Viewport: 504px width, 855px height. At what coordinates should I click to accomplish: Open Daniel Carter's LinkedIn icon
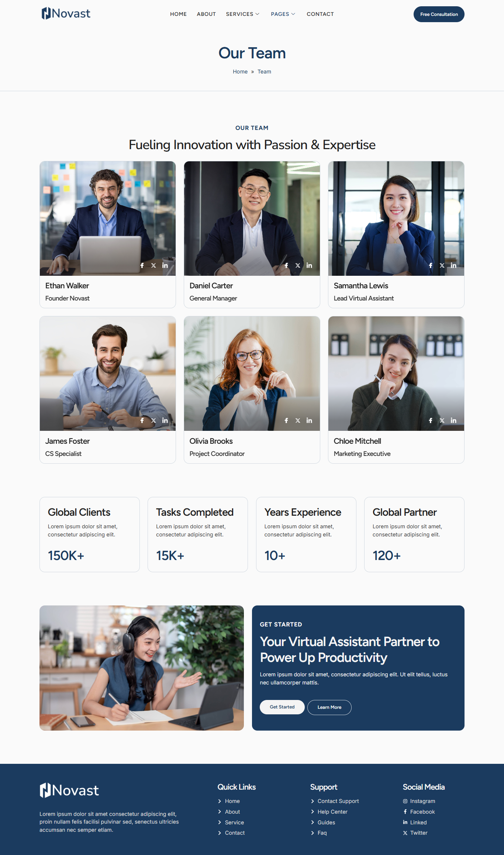(x=309, y=265)
